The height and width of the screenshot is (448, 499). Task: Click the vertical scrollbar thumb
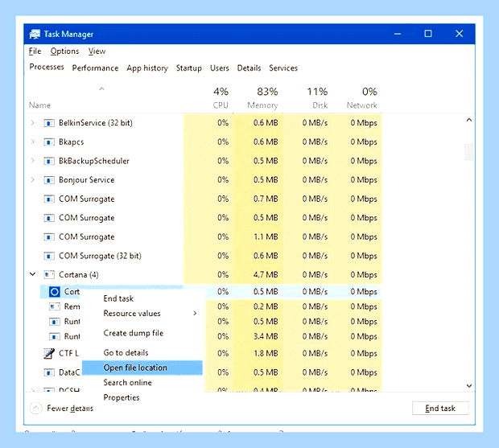[x=468, y=152]
